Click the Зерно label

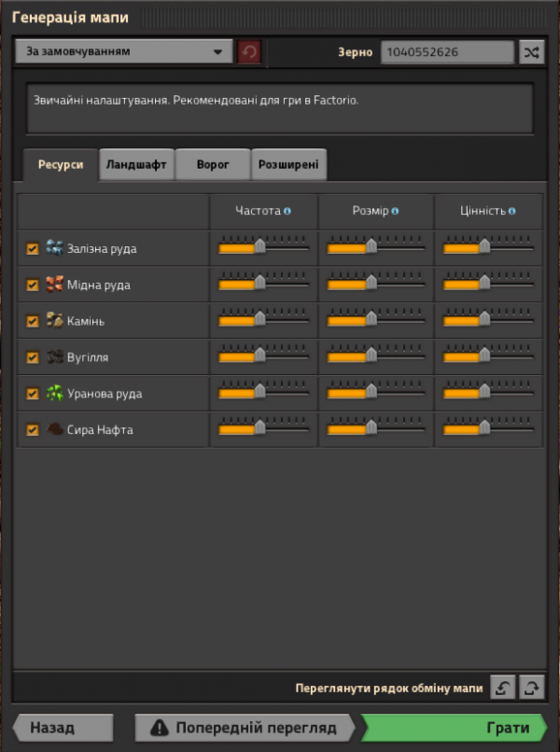[x=355, y=52]
